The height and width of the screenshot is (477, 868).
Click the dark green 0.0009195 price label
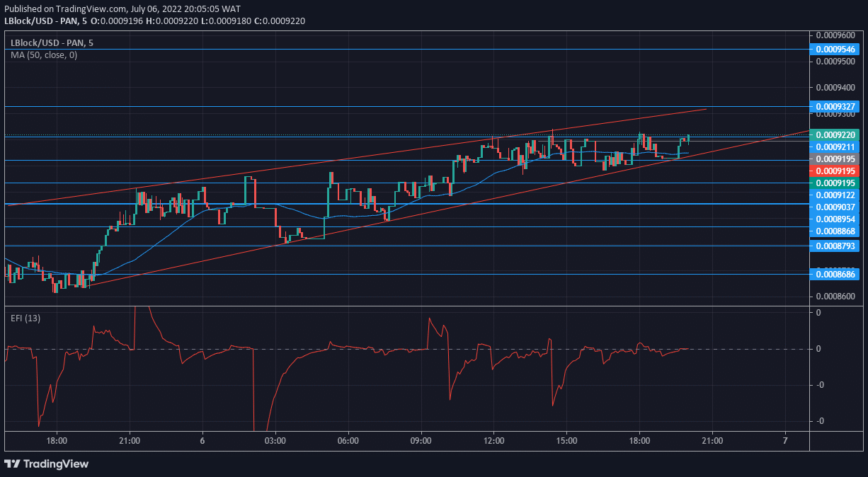click(835, 183)
